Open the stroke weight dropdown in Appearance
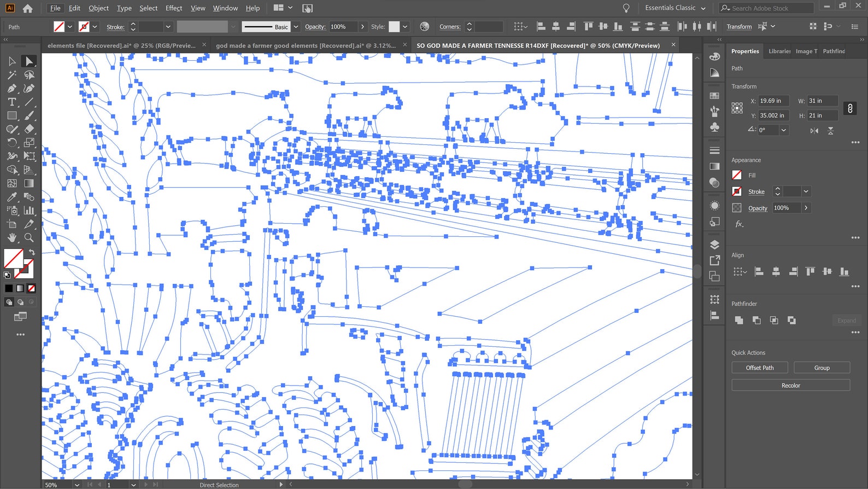 point(806,191)
